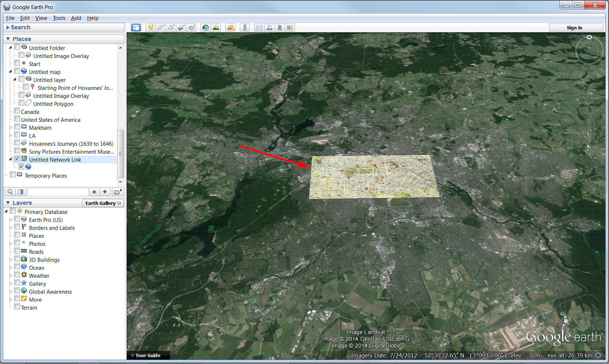609x364 pixels.
Task: Enable the Terrain layer checkbox
Action: (x=17, y=306)
